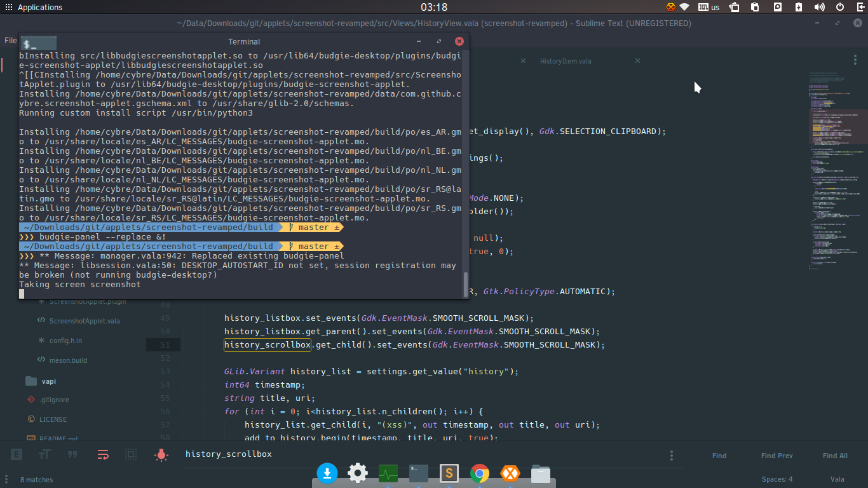
Task: Open find history dots menu
Action: coord(672,456)
